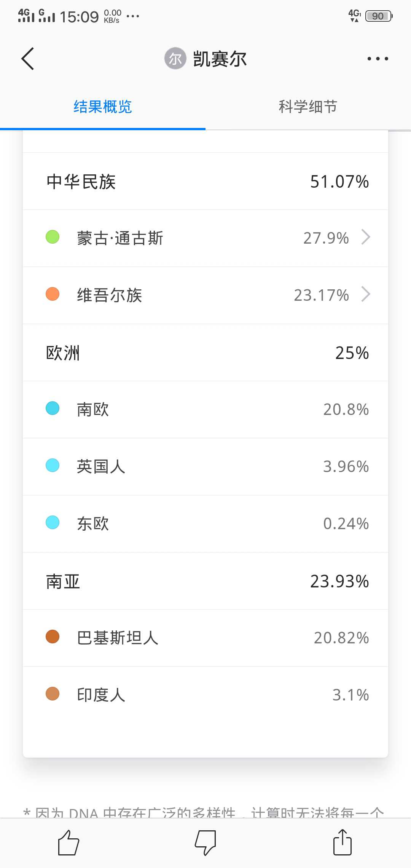Tap the 尔 profile avatar

[175, 59]
